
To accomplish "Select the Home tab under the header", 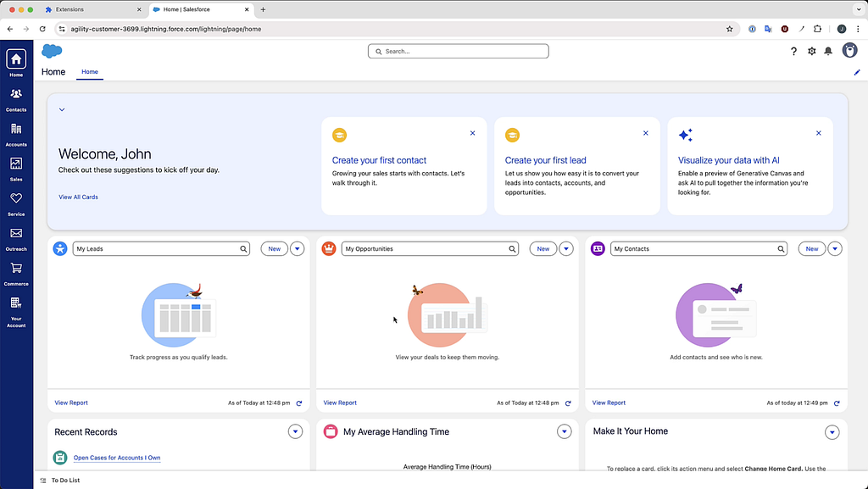I will click(90, 72).
